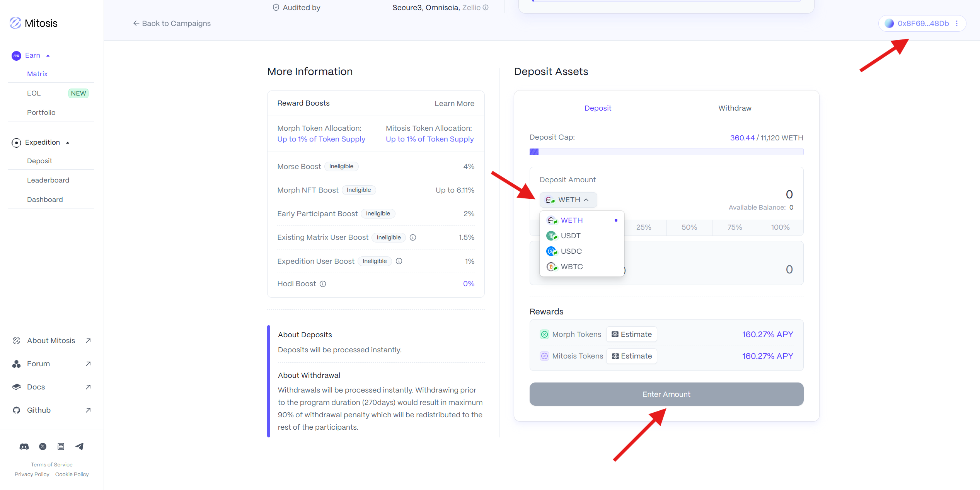Select USDT in token list
The height and width of the screenshot is (490, 980).
(x=582, y=236)
